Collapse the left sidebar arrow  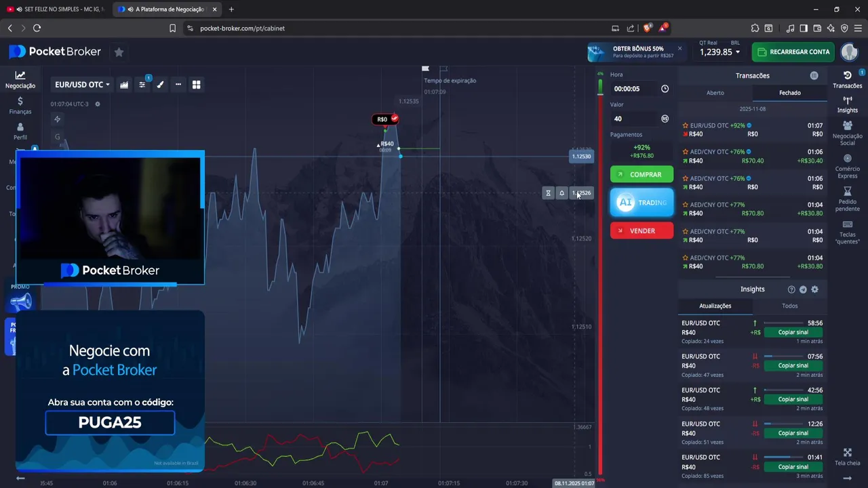click(20, 478)
